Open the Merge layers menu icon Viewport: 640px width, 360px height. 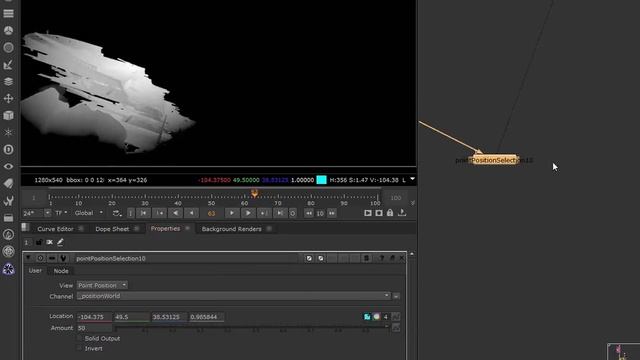[8, 82]
